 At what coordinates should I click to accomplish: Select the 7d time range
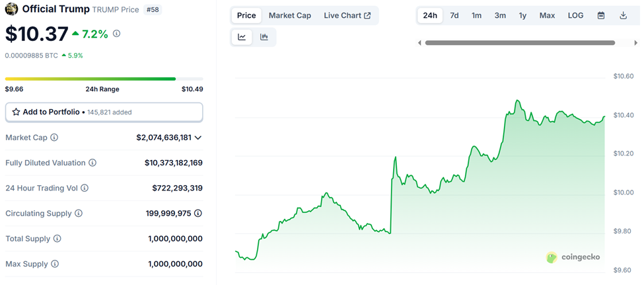click(x=454, y=16)
